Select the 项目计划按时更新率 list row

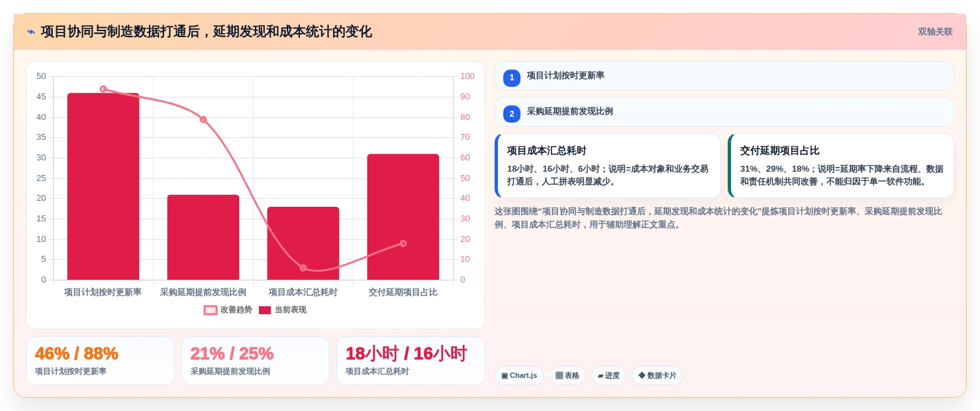tap(724, 76)
